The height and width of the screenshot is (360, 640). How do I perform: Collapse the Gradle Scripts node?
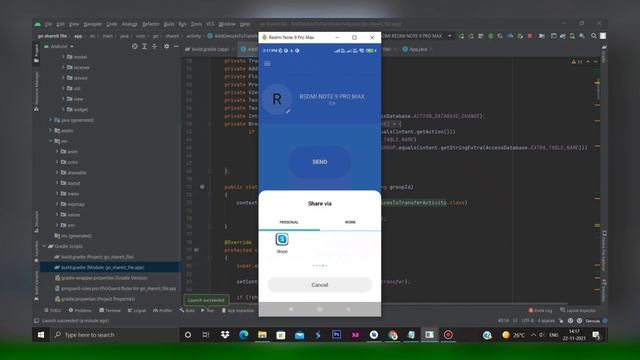point(44,246)
